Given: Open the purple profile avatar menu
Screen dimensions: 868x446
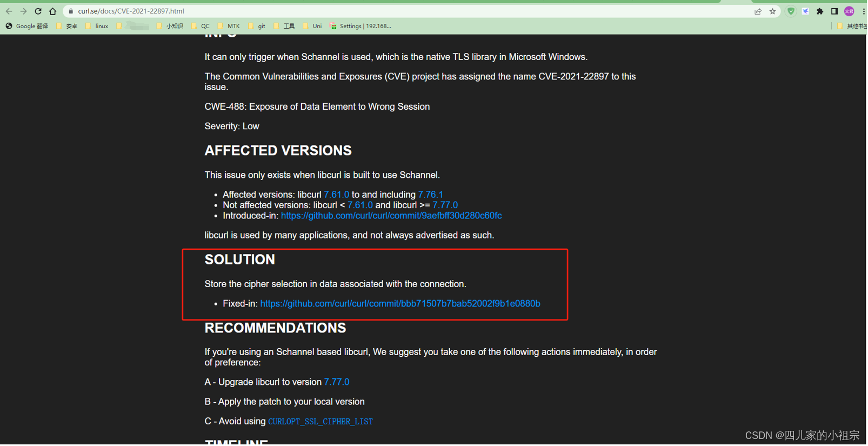Looking at the screenshot, I should click(x=850, y=11).
